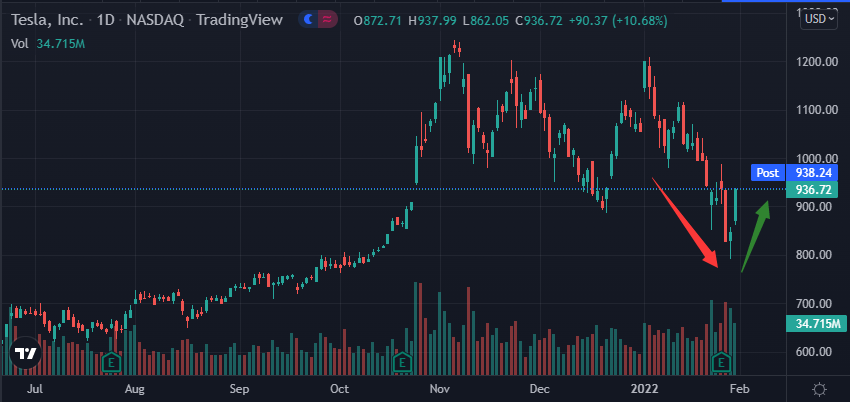Open the USD currency dropdown
Screen dimensions: 850x402
click(818, 19)
